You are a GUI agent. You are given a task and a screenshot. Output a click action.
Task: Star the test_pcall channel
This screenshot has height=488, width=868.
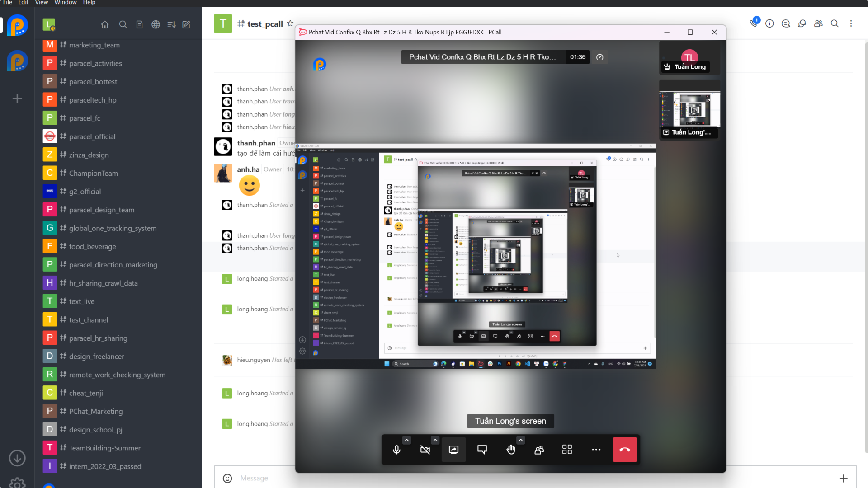[290, 23]
